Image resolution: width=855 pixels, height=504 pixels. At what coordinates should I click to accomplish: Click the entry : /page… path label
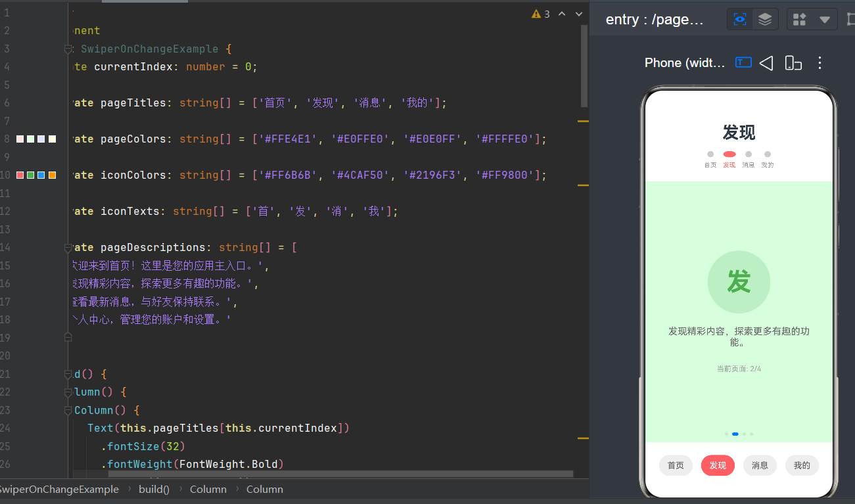coord(655,20)
